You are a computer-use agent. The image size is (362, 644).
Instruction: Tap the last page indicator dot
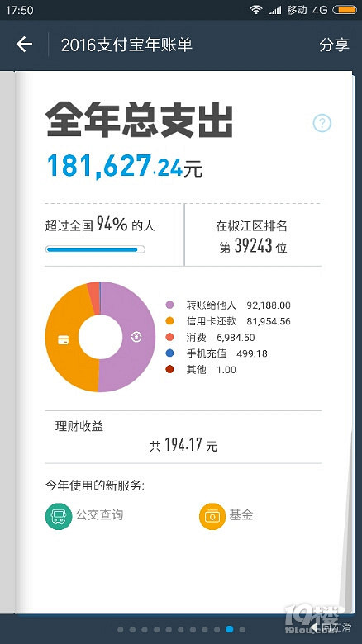pyautogui.click(x=242, y=629)
